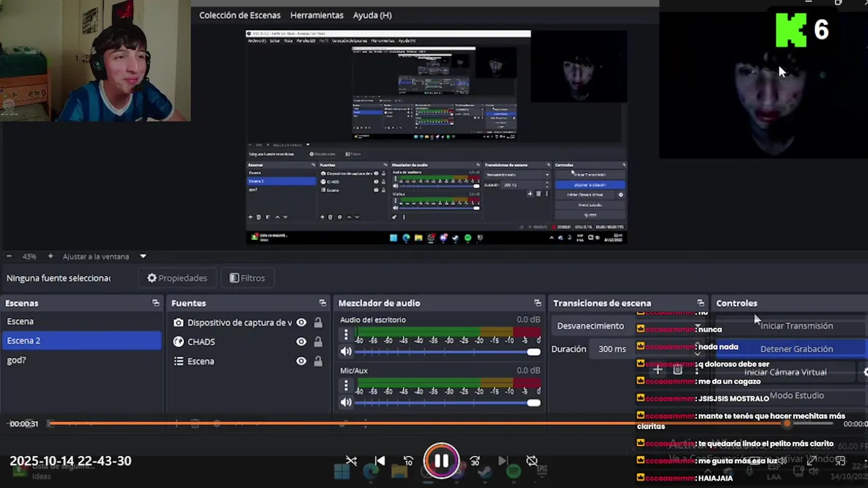The width and height of the screenshot is (868, 488).
Task: Zoom out the preview with minus icon
Action: 9,256
